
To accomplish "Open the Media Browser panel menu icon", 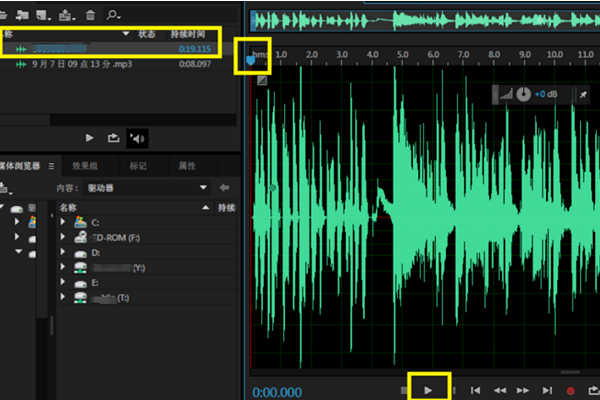I will [51, 166].
